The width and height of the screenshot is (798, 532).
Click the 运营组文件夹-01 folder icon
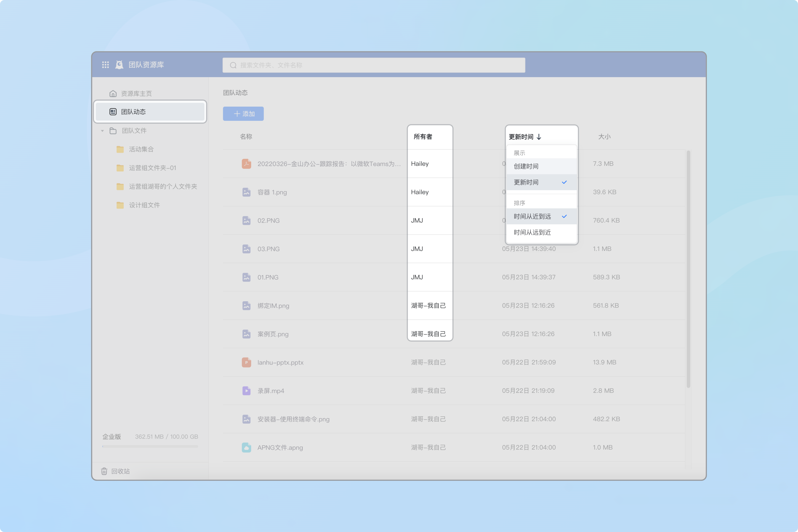point(120,168)
